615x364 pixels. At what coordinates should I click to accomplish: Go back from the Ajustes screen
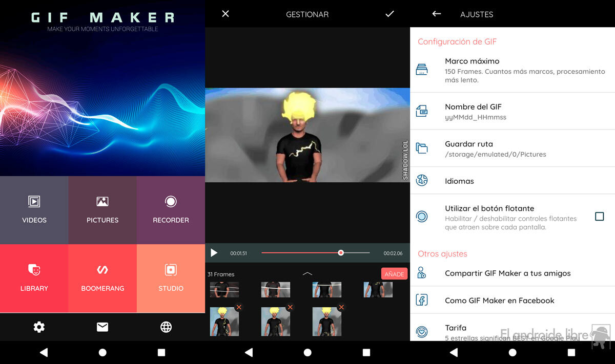click(x=437, y=14)
